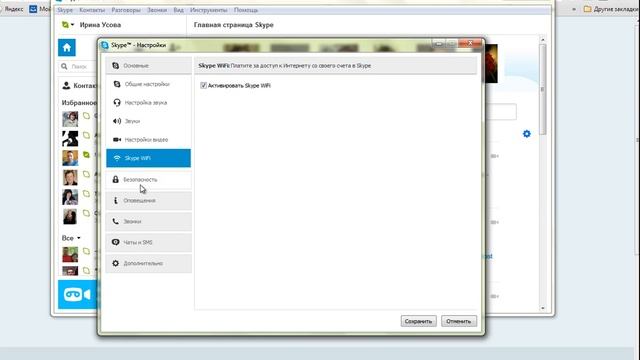Open the status dropdown next to Ирина Усова
This screenshot has height=360, width=640.
pyautogui.click(x=68, y=25)
